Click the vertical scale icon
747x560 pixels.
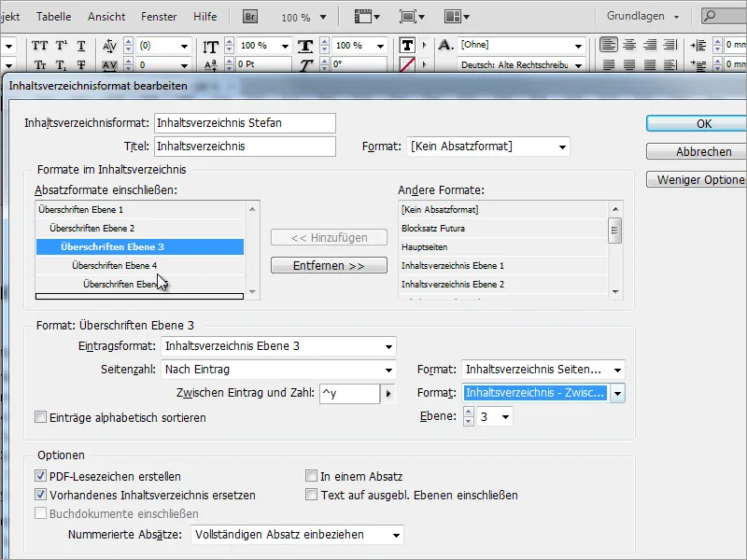click(x=210, y=46)
